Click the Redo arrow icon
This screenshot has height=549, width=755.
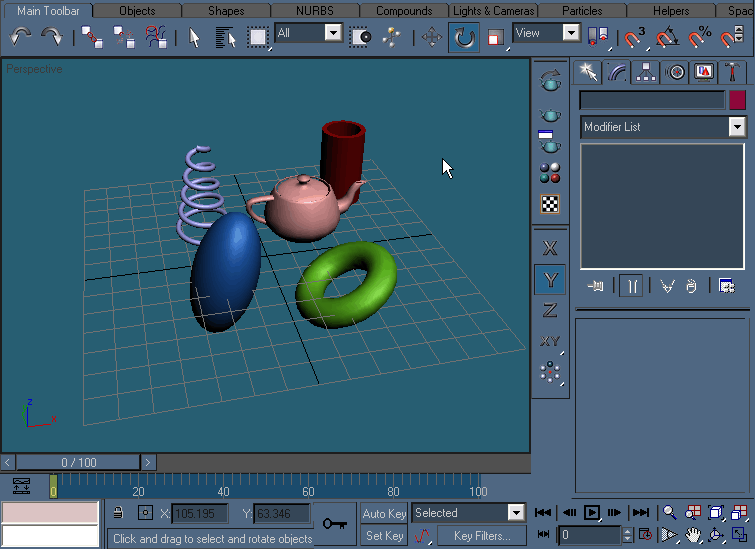[x=52, y=37]
